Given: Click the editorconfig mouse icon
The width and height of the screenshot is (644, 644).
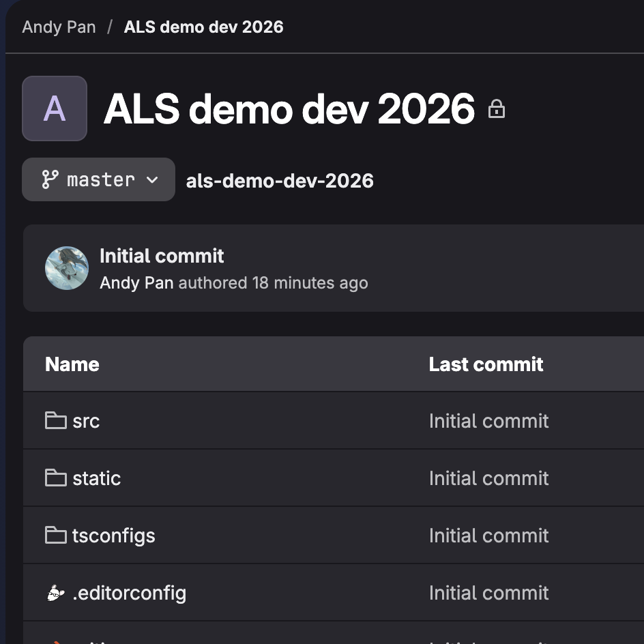Looking at the screenshot, I should [55, 594].
